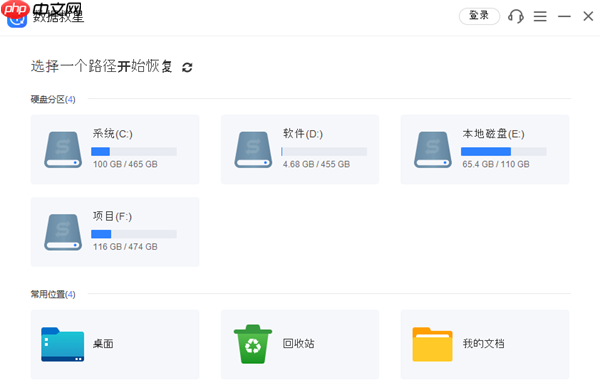This screenshot has width=600, height=385.
Task: Click the 桌面 desktop folder icon
Action: (63, 344)
